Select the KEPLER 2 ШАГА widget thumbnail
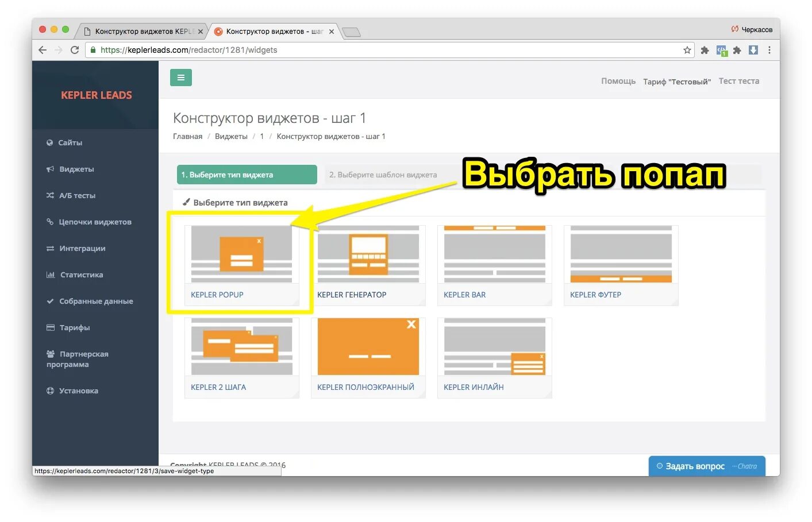This screenshot has height=522, width=812. coord(241,346)
